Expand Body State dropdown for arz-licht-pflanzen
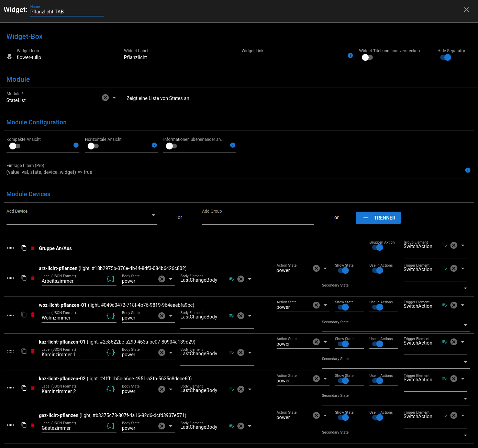The image size is (478, 448). pos(171,279)
